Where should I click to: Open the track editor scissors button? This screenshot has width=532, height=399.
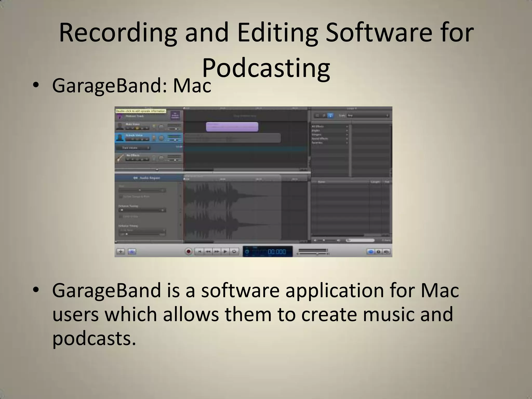point(132,251)
